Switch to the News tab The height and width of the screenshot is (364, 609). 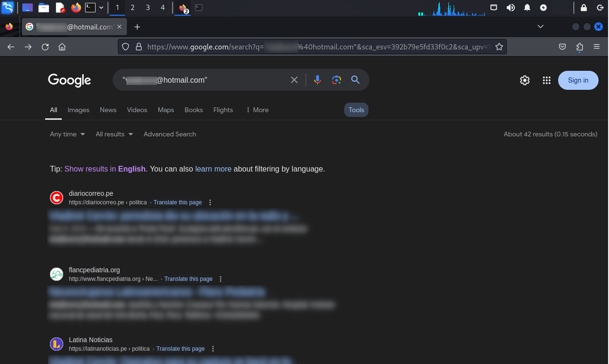point(108,110)
